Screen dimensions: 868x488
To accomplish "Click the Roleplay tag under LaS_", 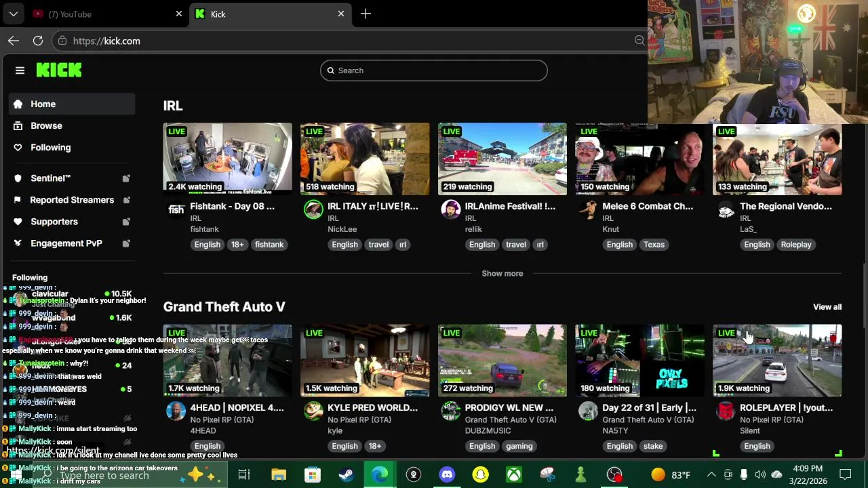I will pos(796,245).
